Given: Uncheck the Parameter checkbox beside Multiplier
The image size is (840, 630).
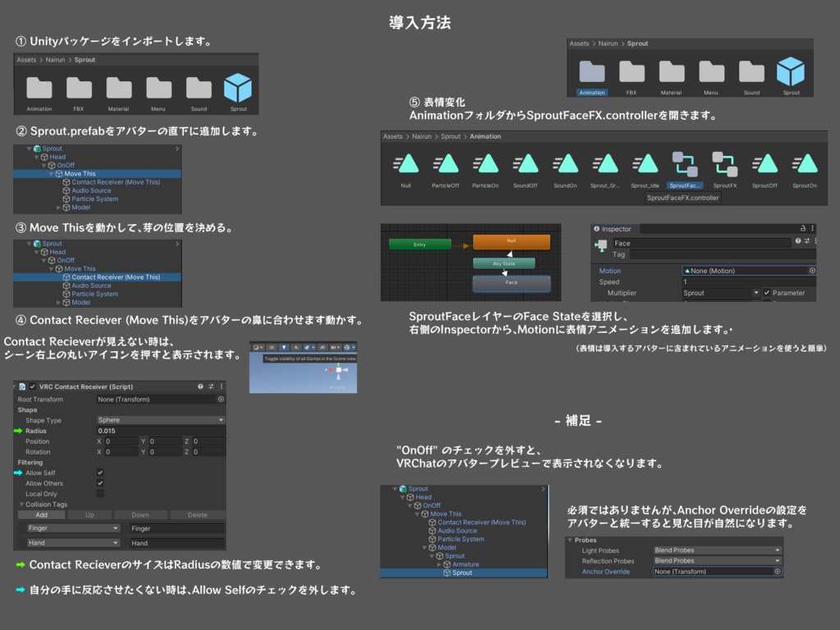Looking at the screenshot, I should tap(767, 293).
